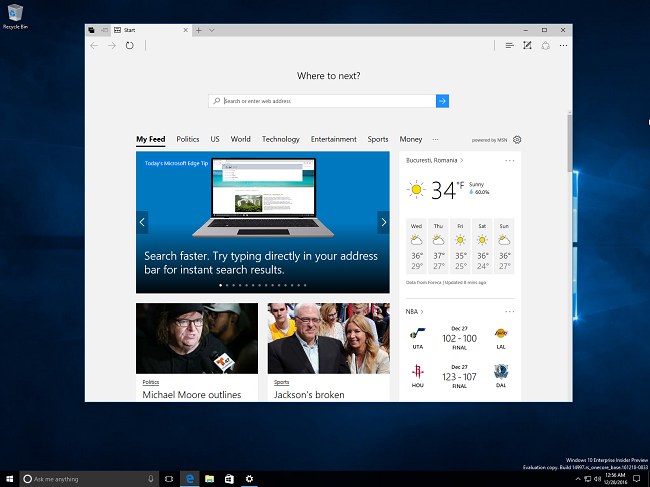Image resolution: width=650 pixels, height=487 pixels.
Task: Open Settings gear on the taskbar
Action: 249,479
